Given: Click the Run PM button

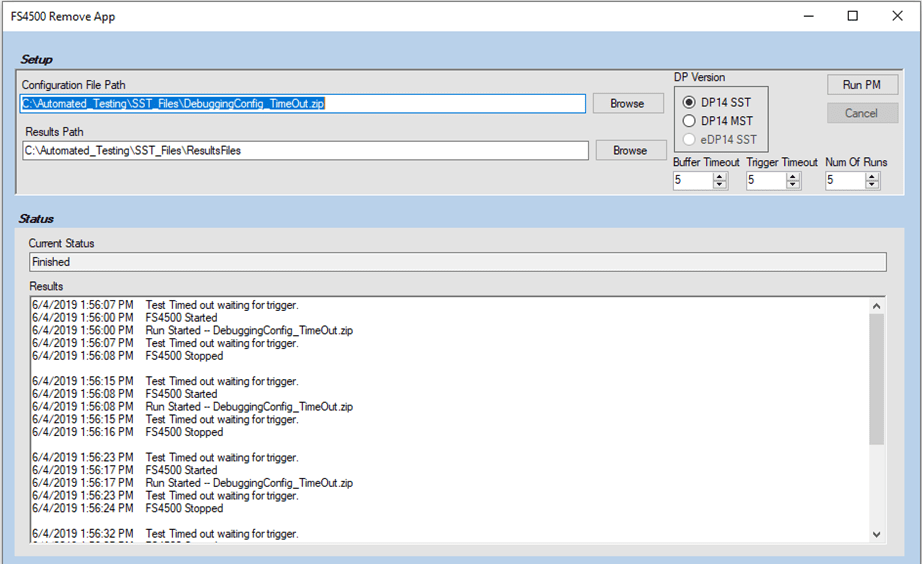Looking at the screenshot, I should click(862, 85).
